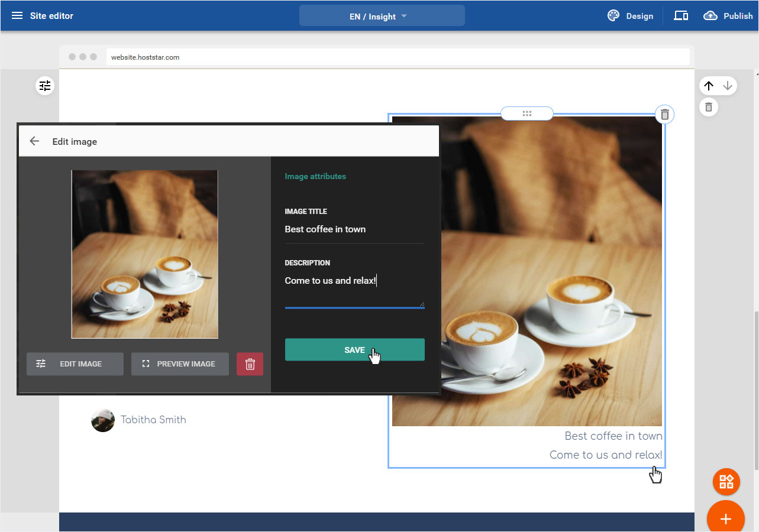The width and height of the screenshot is (759, 532).
Task: Open the orange widgets panel button
Action: coord(726,481)
